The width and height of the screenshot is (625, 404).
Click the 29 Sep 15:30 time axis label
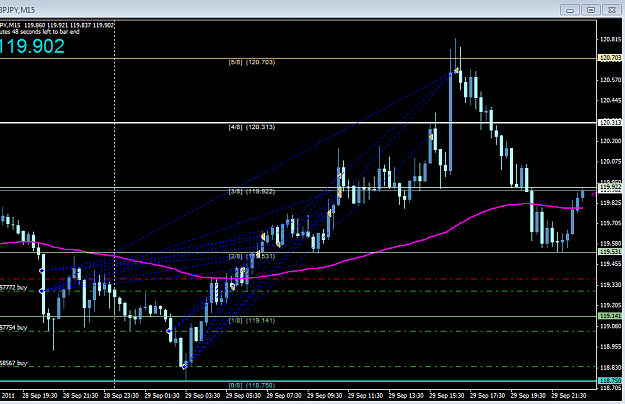click(446, 396)
